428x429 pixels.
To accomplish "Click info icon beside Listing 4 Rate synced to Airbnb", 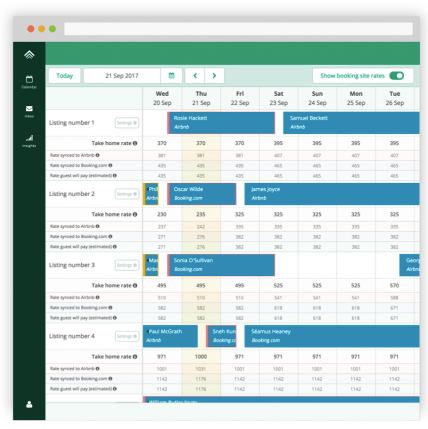I will 98,369.
